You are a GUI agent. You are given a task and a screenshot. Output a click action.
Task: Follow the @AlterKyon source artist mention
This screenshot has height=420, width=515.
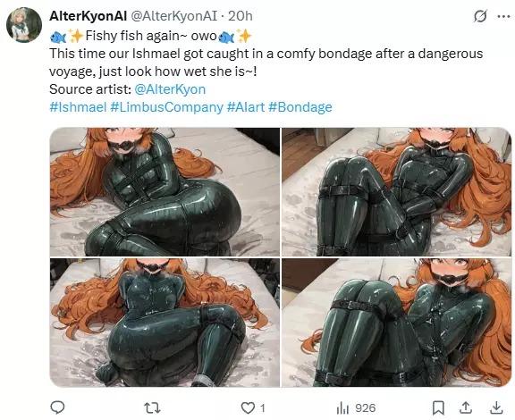click(170, 89)
